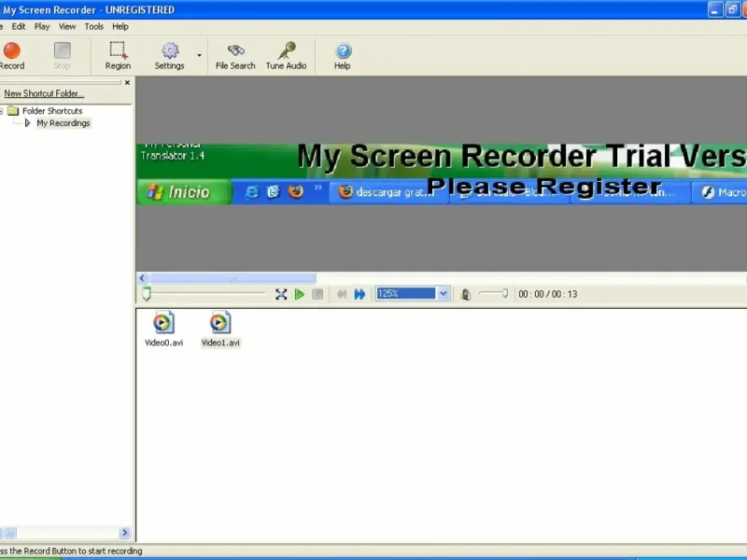Screen dimensions: 747x560
Task: Open the 125% zoom dropdown
Action: [x=443, y=294]
